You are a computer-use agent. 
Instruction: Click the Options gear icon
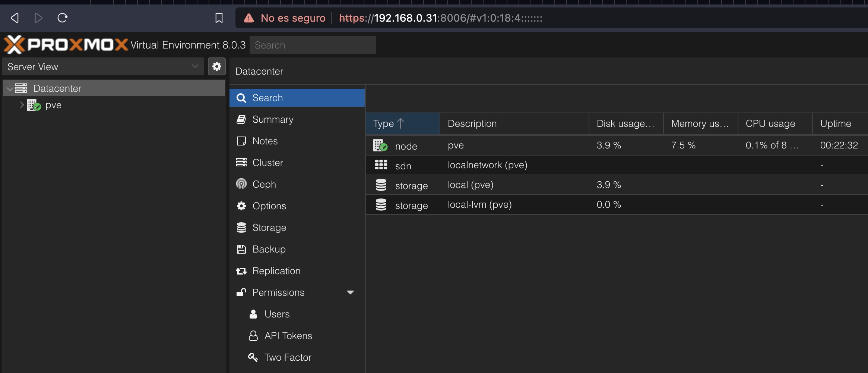(241, 206)
